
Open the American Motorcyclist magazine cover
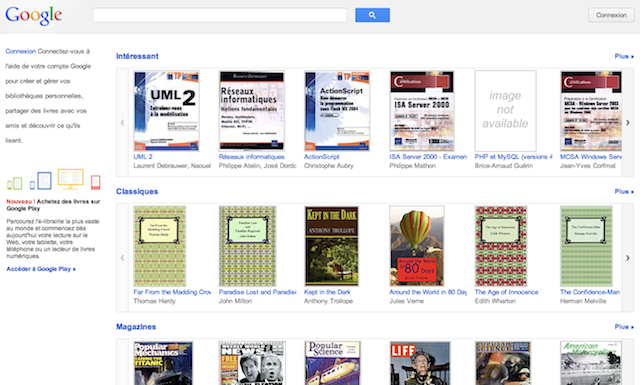(591, 363)
